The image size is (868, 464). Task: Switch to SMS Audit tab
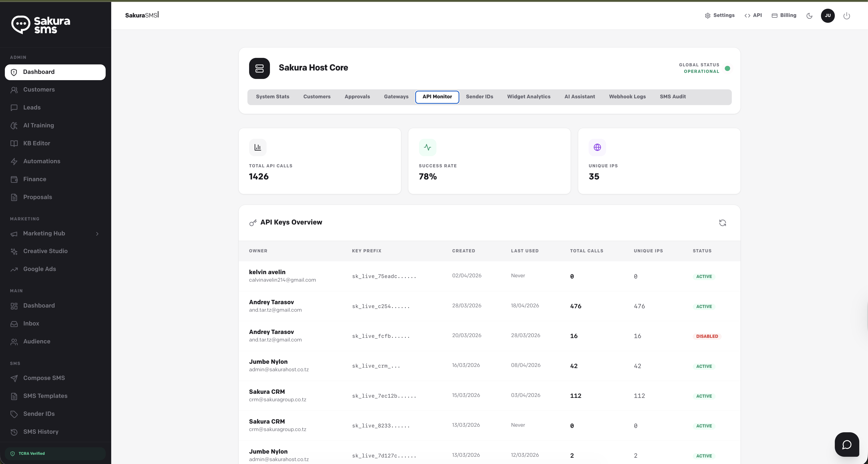coord(672,97)
